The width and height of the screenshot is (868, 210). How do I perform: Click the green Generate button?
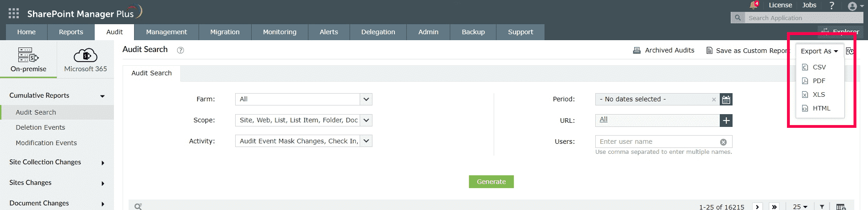(491, 182)
